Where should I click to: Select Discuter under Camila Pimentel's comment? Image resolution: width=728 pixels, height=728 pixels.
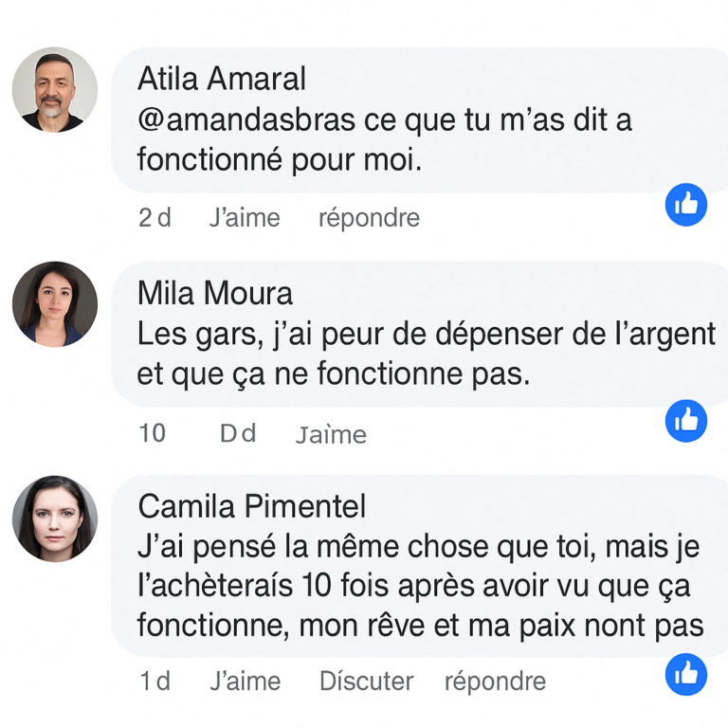(x=366, y=681)
